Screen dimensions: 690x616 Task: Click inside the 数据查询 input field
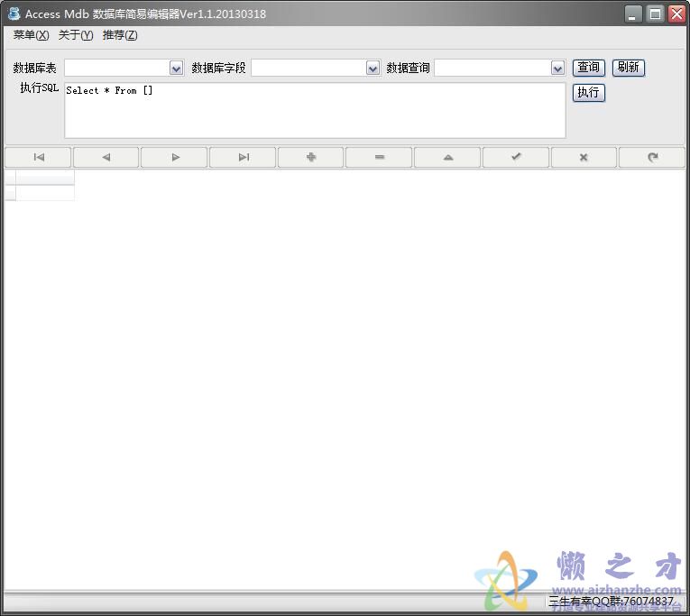[492, 68]
